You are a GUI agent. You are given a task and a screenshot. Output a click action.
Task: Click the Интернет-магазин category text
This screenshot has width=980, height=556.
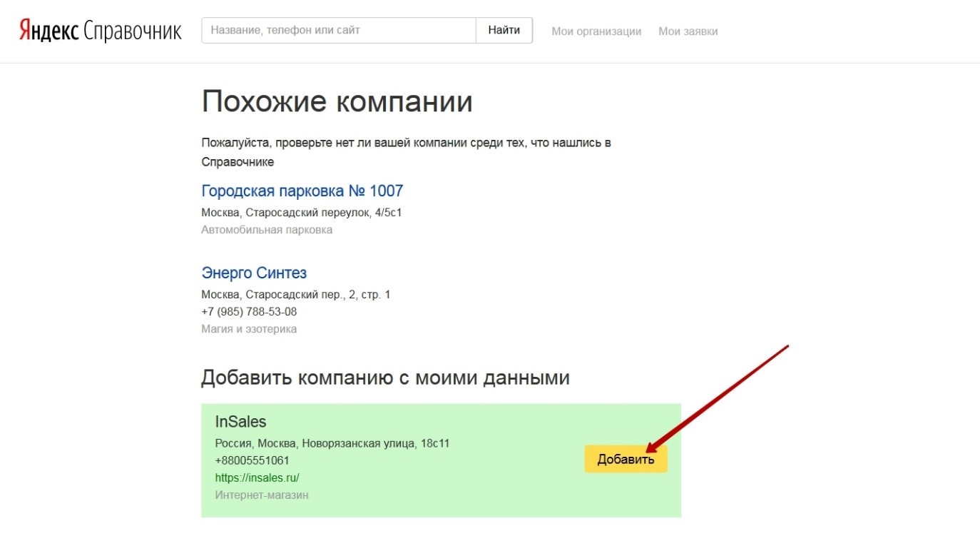tap(262, 495)
